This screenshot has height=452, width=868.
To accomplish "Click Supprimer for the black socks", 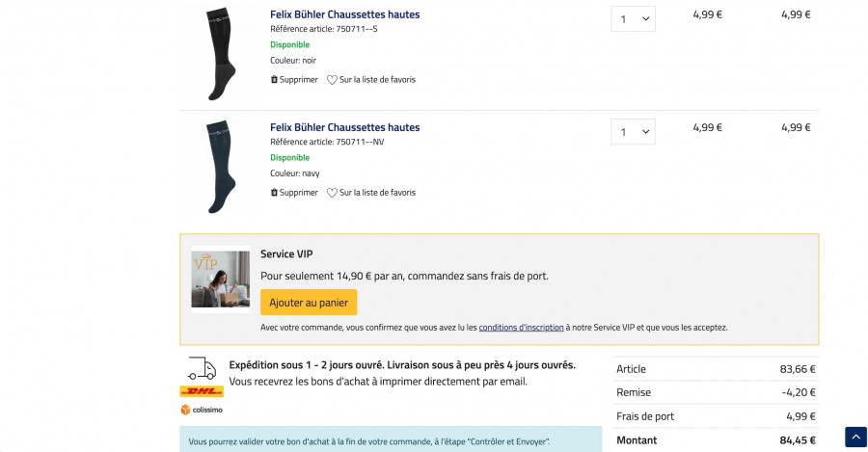I will (x=298, y=80).
